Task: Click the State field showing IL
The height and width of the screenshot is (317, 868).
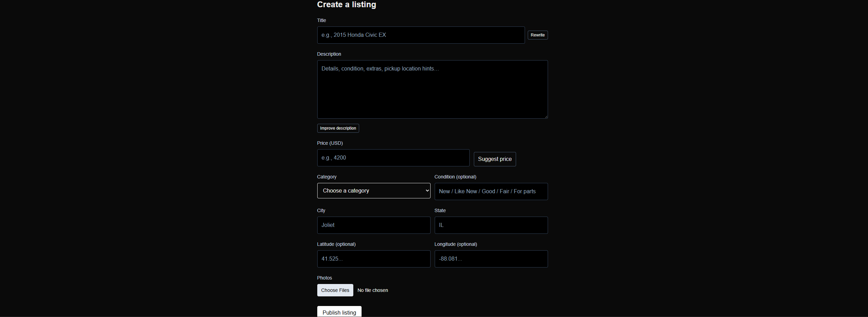Action: pyautogui.click(x=491, y=225)
